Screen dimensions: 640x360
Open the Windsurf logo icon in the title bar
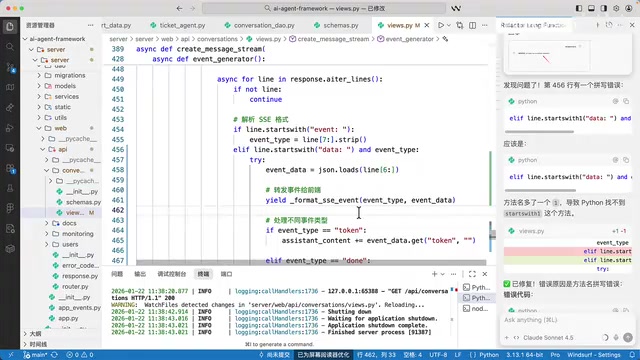[456, 8]
